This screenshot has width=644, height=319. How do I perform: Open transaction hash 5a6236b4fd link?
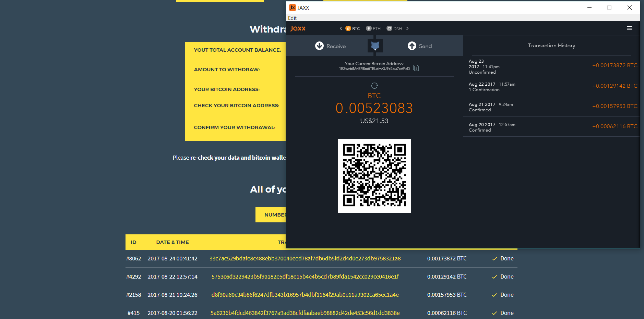(305, 313)
